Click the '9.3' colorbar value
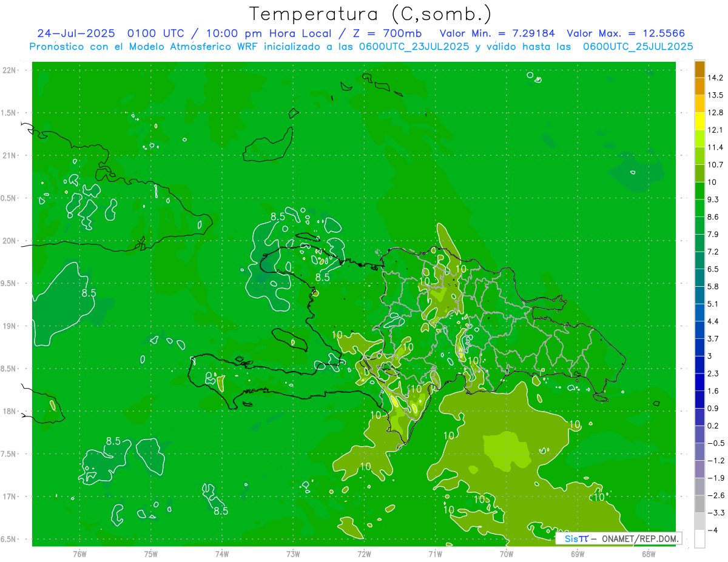Image resolution: width=728 pixels, height=562 pixels. coord(714,199)
